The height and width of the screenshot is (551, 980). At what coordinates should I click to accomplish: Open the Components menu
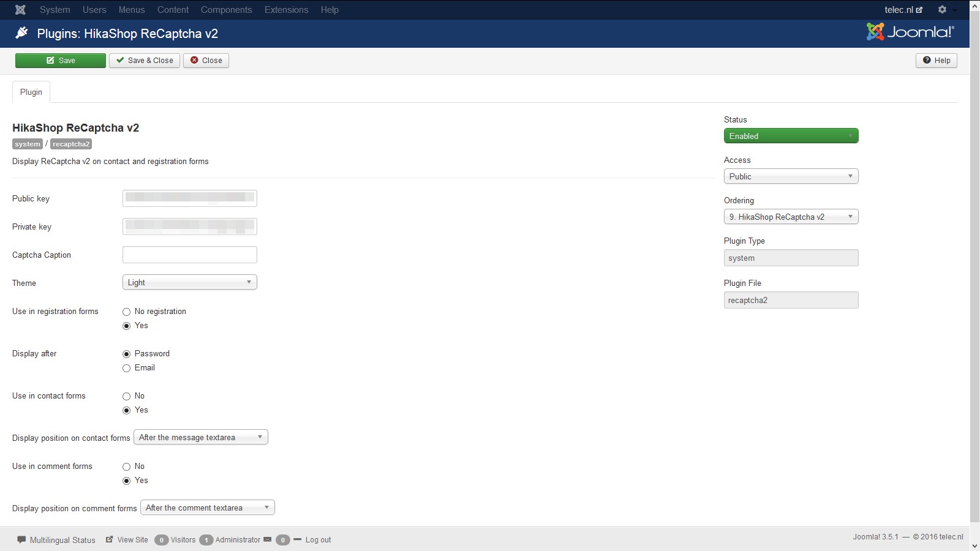tap(227, 10)
